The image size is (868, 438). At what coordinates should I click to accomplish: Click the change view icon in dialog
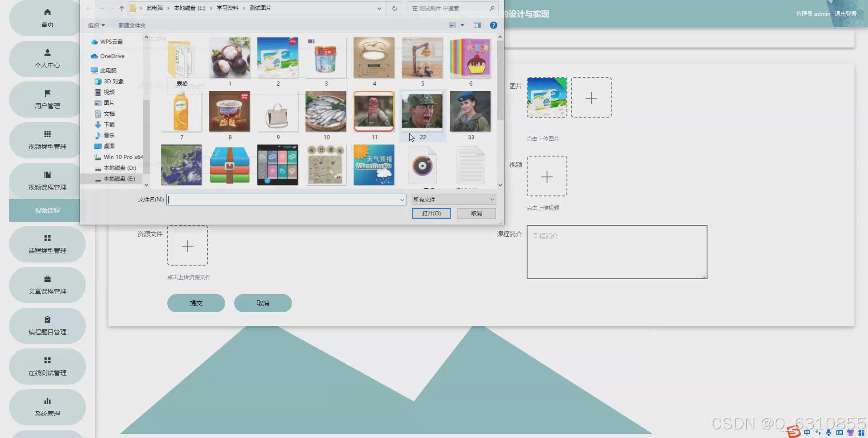tap(453, 25)
